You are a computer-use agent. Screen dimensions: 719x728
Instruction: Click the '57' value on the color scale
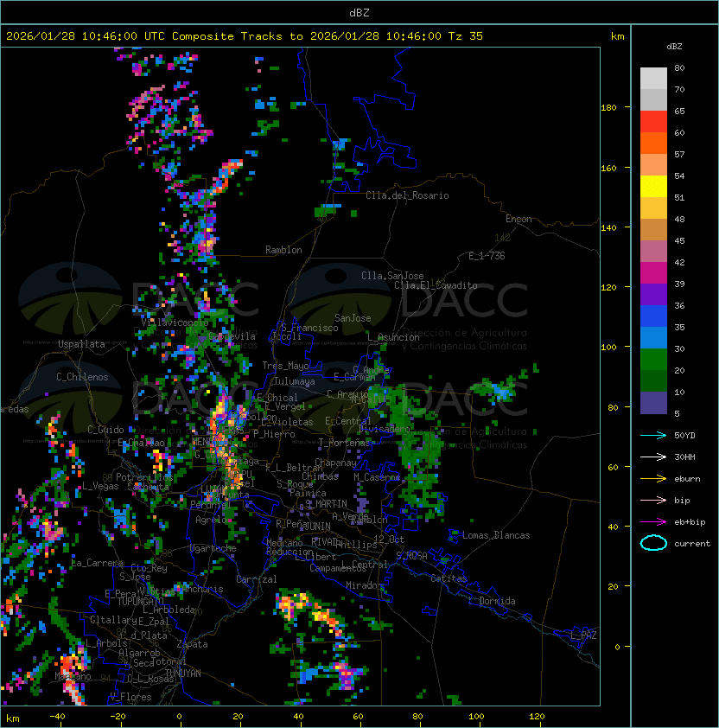(679, 154)
